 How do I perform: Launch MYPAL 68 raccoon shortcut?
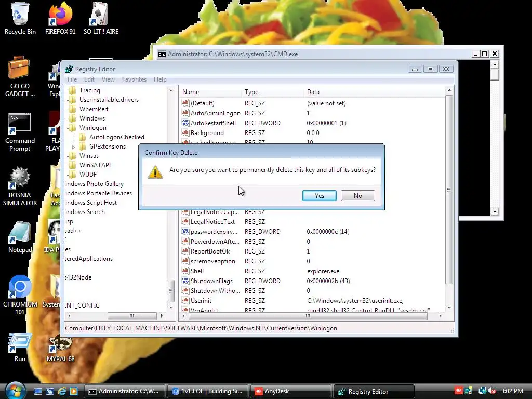pos(60,349)
